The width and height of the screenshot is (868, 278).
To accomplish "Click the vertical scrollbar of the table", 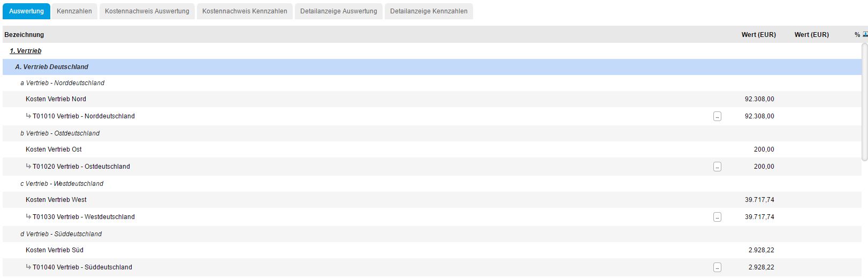I will click(865, 102).
